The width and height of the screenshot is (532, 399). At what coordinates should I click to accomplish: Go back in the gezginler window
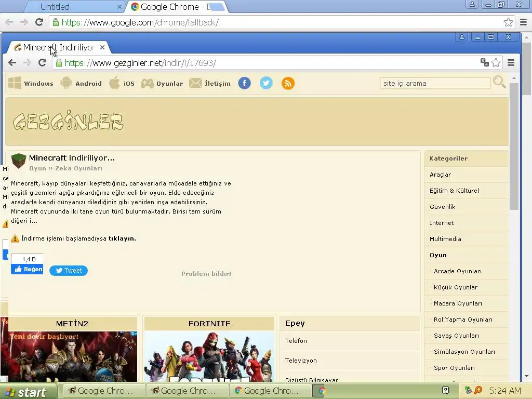point(12,62)
